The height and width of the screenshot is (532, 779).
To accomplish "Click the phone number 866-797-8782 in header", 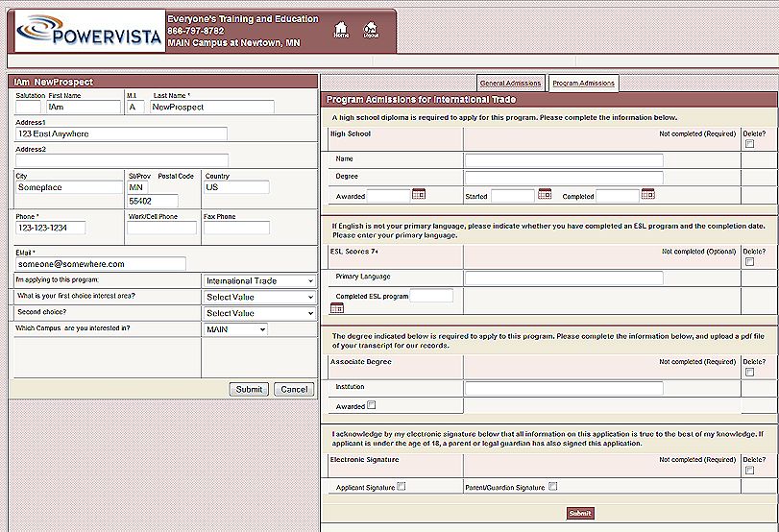I will (196, 31).
